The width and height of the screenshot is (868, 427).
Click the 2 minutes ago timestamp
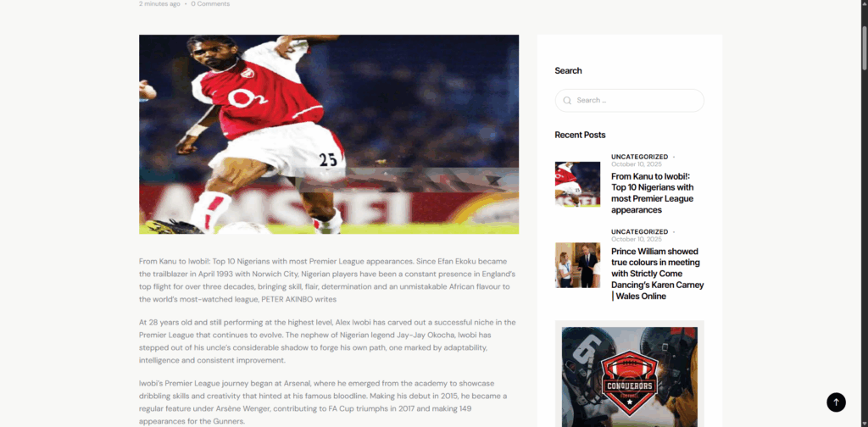click(159, 4)
